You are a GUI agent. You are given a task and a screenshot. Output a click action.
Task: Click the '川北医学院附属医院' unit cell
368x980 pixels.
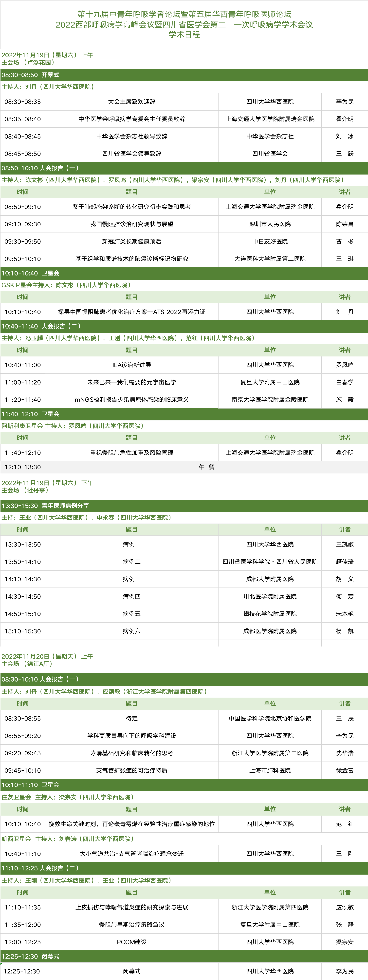pyautogui.click(x=270, y=597)
